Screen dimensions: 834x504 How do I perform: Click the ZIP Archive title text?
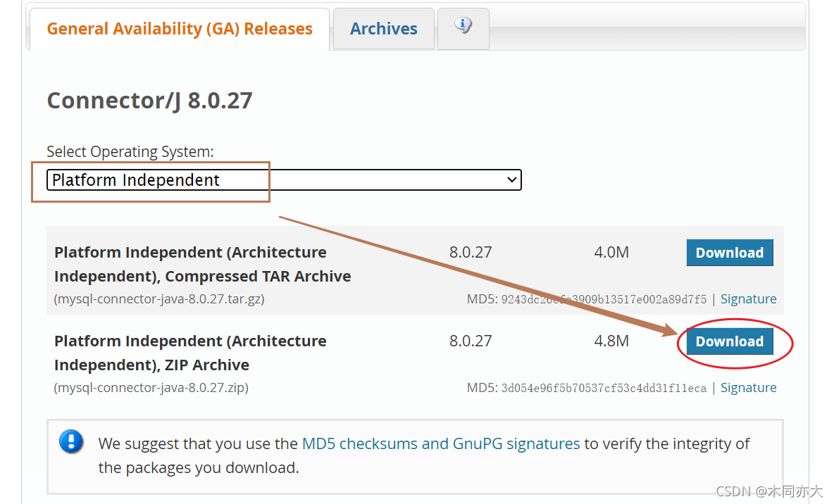(x=190, y=353)
